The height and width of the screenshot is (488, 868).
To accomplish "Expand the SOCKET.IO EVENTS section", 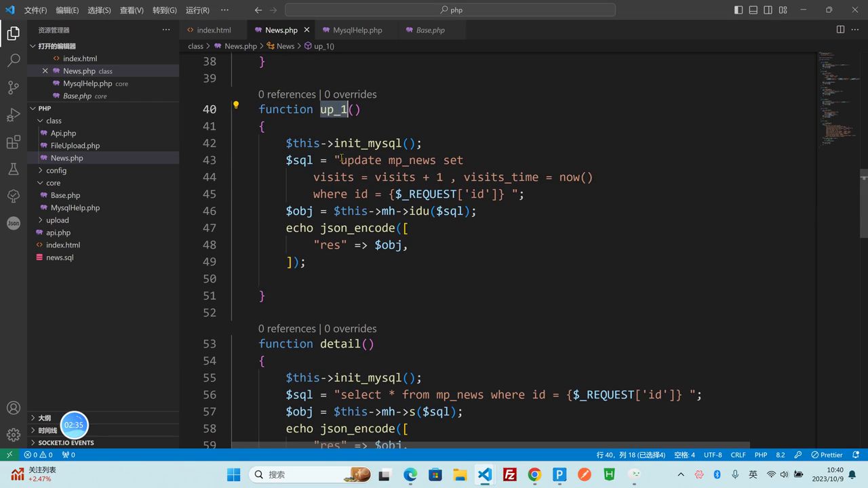I will 103,443.
